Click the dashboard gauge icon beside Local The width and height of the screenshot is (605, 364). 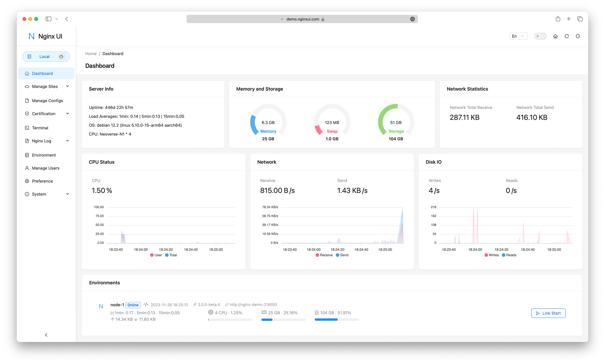tap(61, 57)
